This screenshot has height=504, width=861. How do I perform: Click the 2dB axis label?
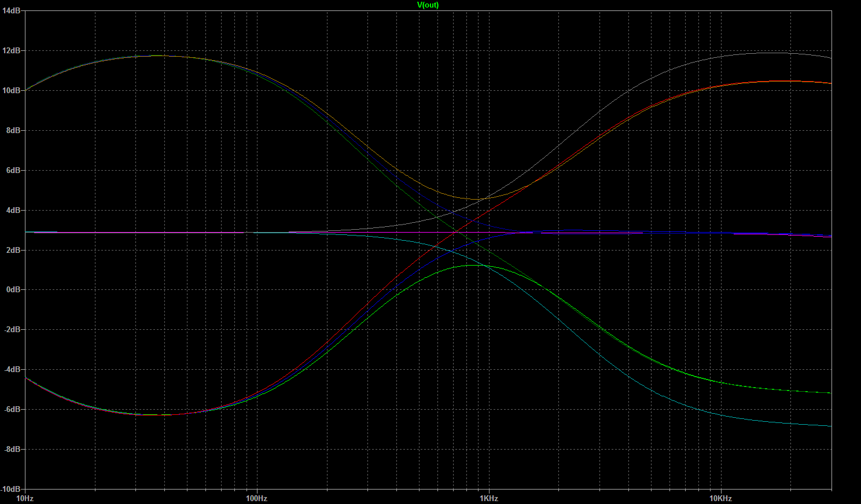13,250
